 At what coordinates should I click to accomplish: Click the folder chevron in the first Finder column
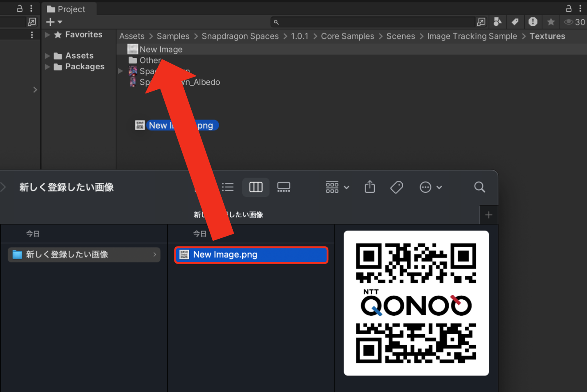[155, 255]
